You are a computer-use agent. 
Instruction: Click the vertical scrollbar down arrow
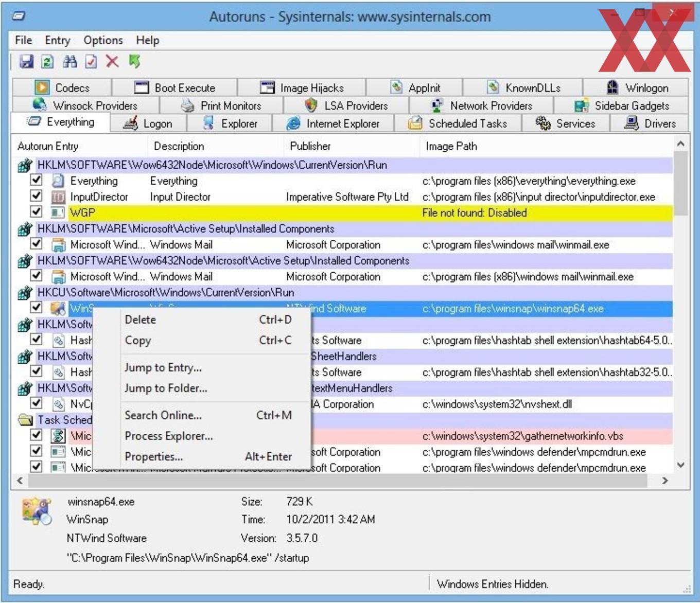(680, 465)
